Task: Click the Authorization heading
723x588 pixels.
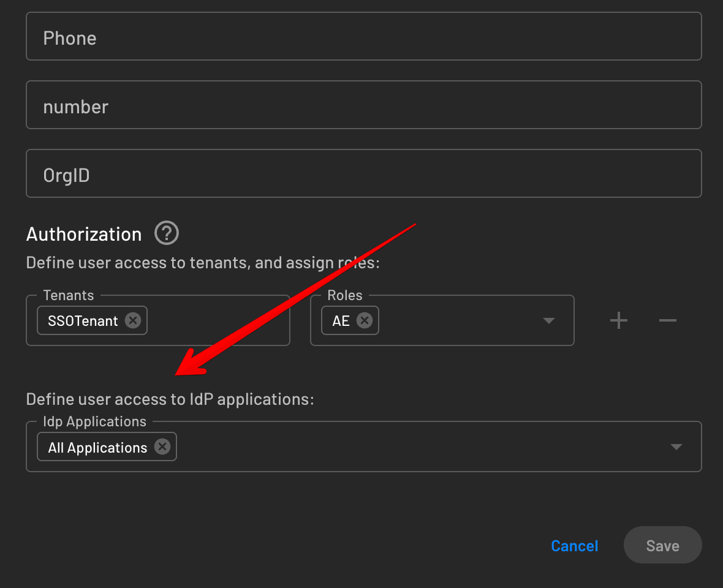Action: click(84, 234)
